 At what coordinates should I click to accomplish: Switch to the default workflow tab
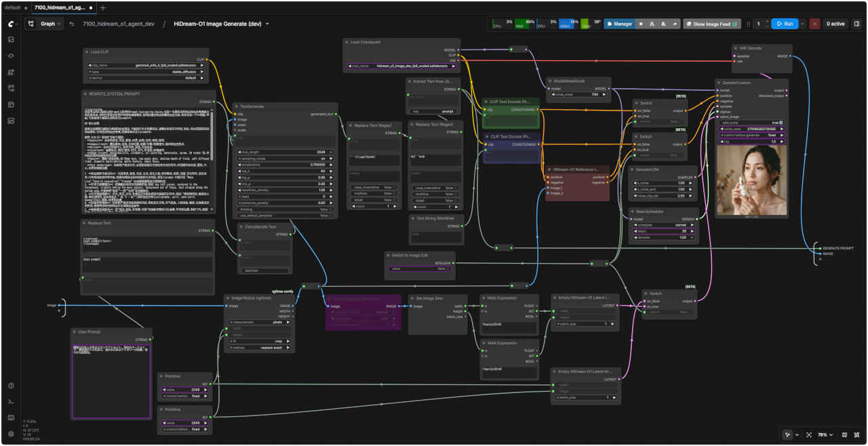[15, 7]
